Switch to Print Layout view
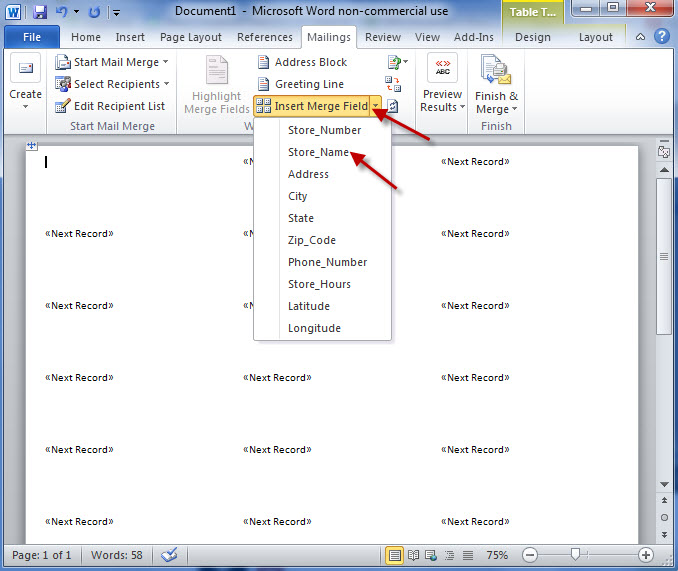Screen dimensions: 678x571 click(x=394, y=555)
